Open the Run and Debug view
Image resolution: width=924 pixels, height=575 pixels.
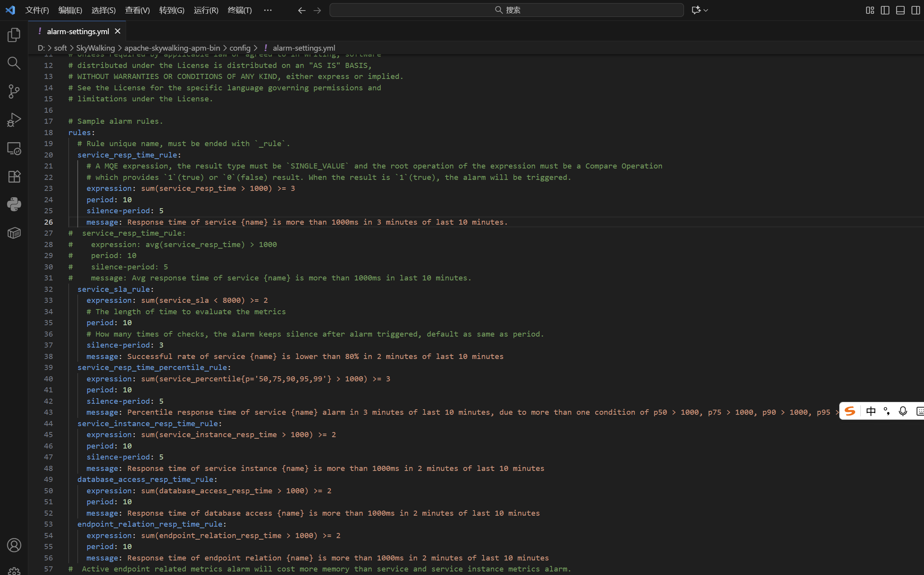(x=14, y=120)
